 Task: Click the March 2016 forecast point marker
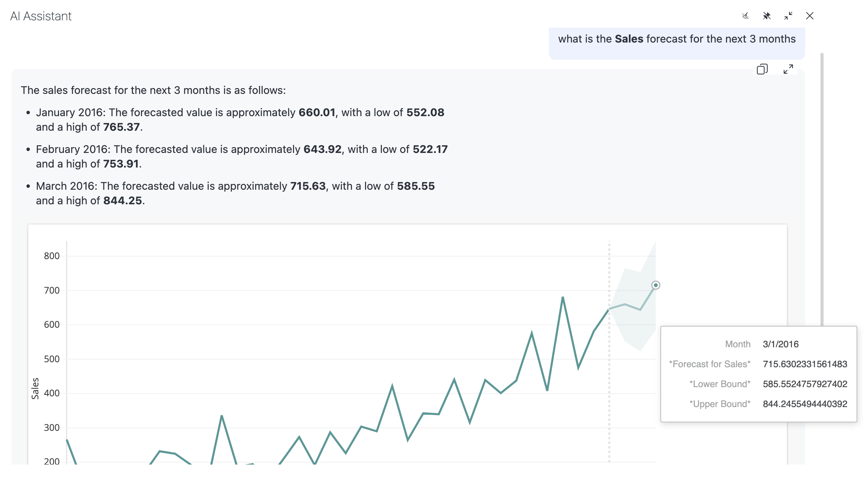coord(655,285)
